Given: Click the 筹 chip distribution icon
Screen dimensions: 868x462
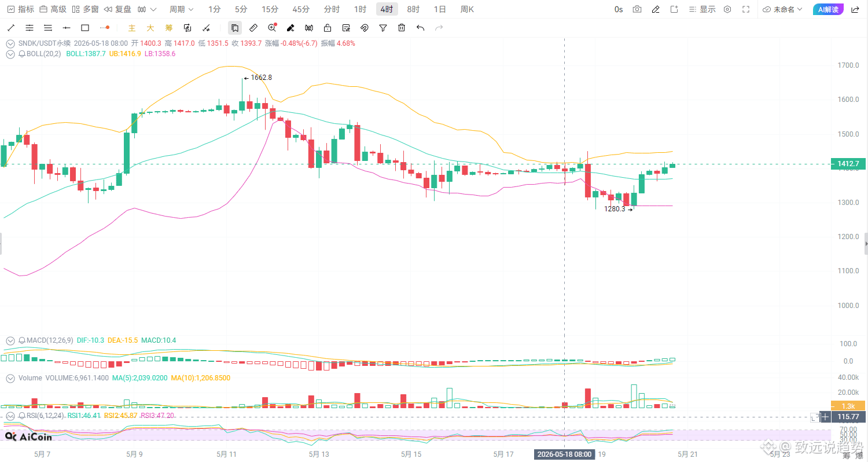Looking at the screenshot, I should 169,28.
